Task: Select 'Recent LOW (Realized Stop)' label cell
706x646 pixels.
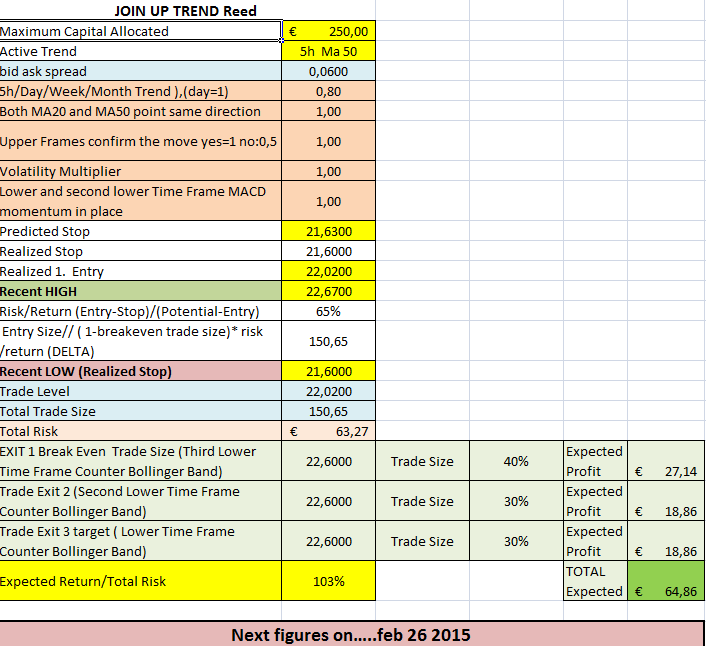Action: [140, 371]
